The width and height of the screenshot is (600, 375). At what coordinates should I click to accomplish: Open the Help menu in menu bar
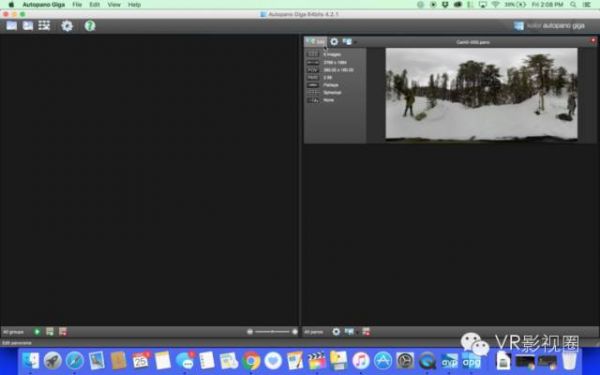click(x=134, y=5)
